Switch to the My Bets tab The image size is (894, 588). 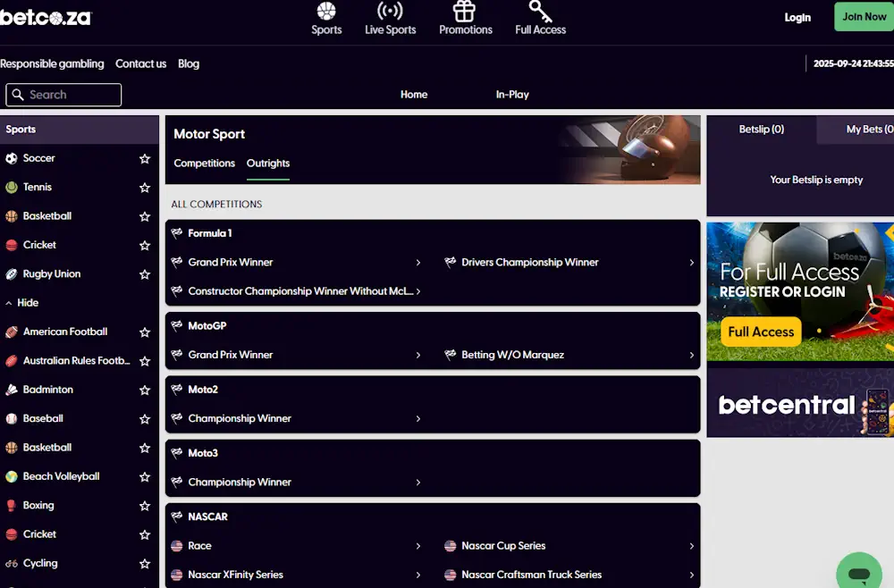pyautogui.click(x=867, y=130)
